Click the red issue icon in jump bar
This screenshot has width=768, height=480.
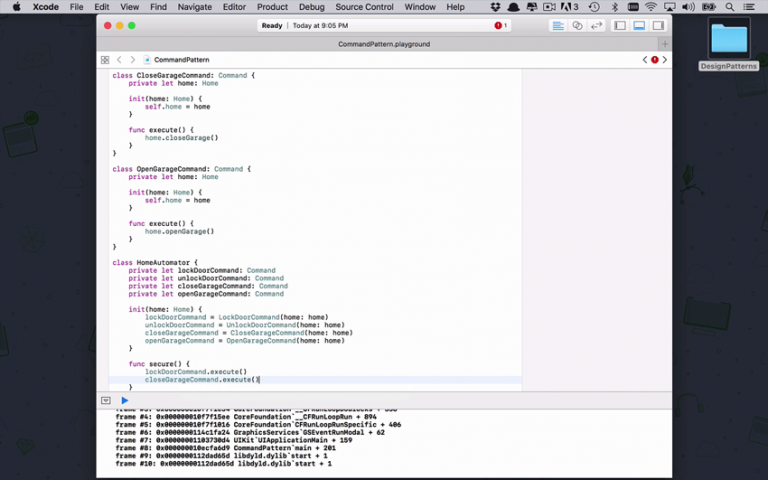tap(654, 60)
